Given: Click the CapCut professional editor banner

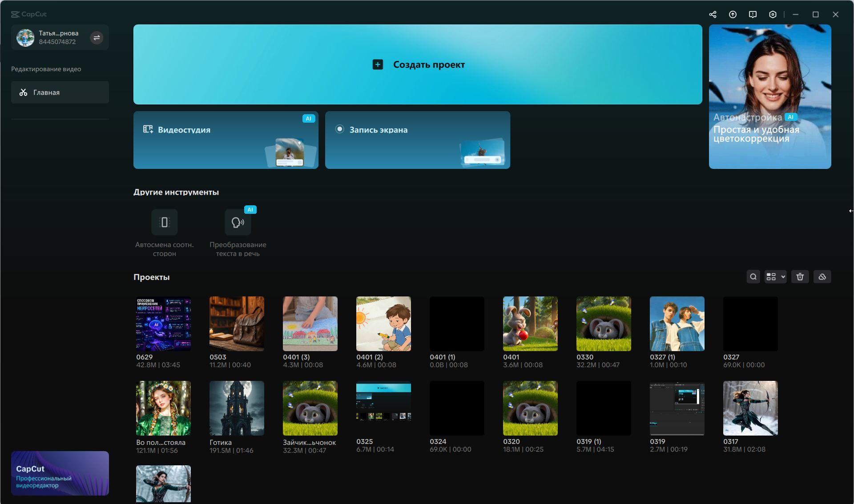Looking at the screenshot, I should (x=60, y=473).
